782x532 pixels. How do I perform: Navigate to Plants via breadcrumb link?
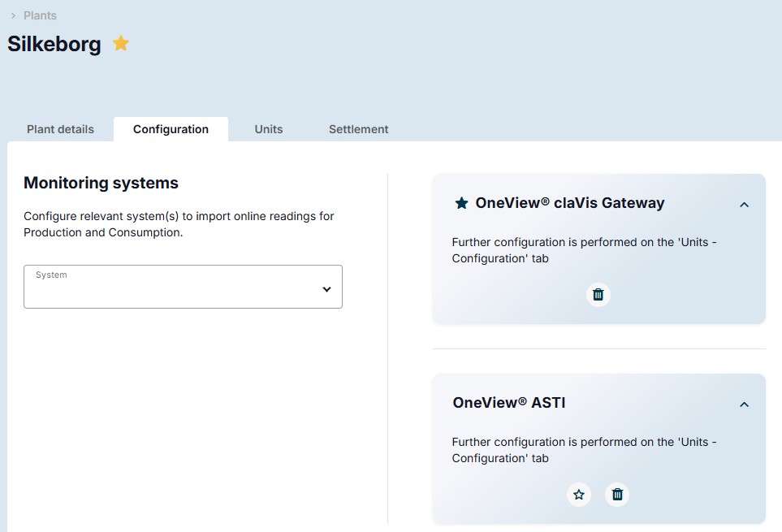tap(40, 15)
